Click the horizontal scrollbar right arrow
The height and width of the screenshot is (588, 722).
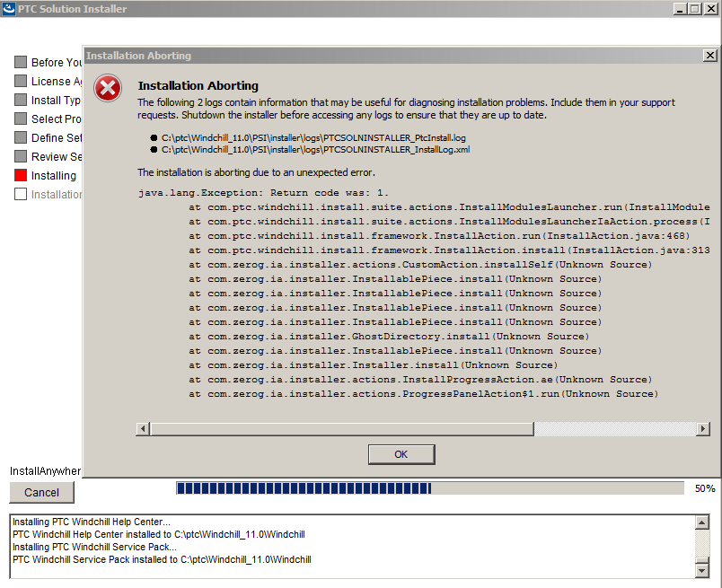(x=702, y=429)
